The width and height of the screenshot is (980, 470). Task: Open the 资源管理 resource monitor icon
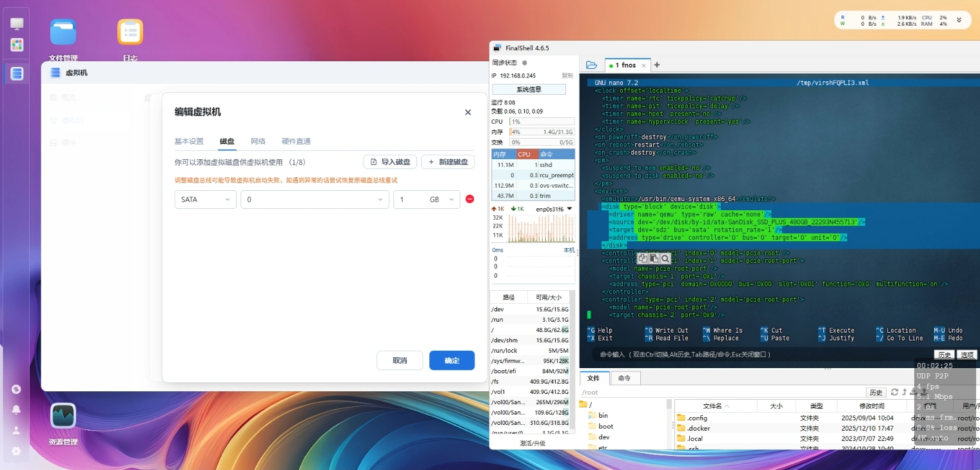coord(63,416)
